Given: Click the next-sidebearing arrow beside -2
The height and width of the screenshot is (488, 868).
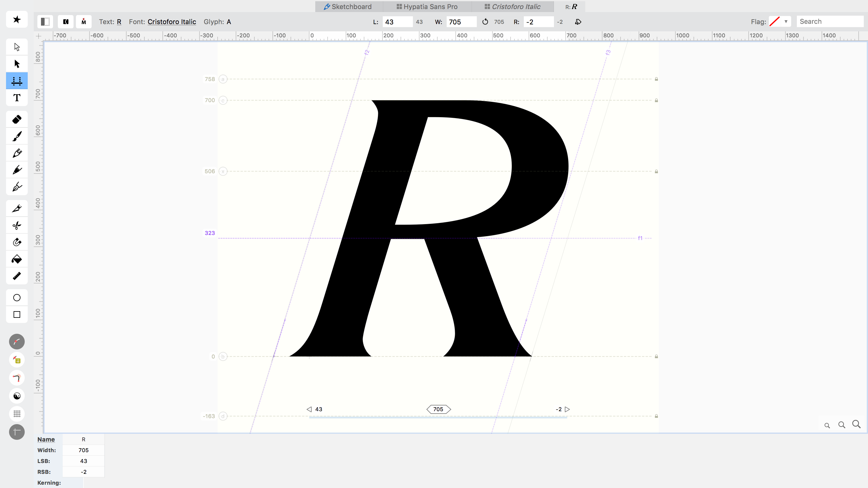Looking at the screenshot, I should click(x=568, y=409).
